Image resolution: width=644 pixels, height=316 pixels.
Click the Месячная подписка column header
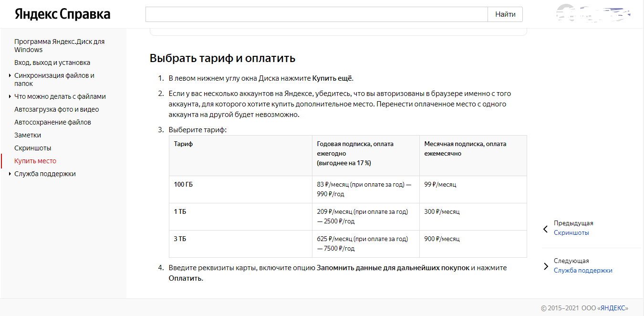coord(473,156)
